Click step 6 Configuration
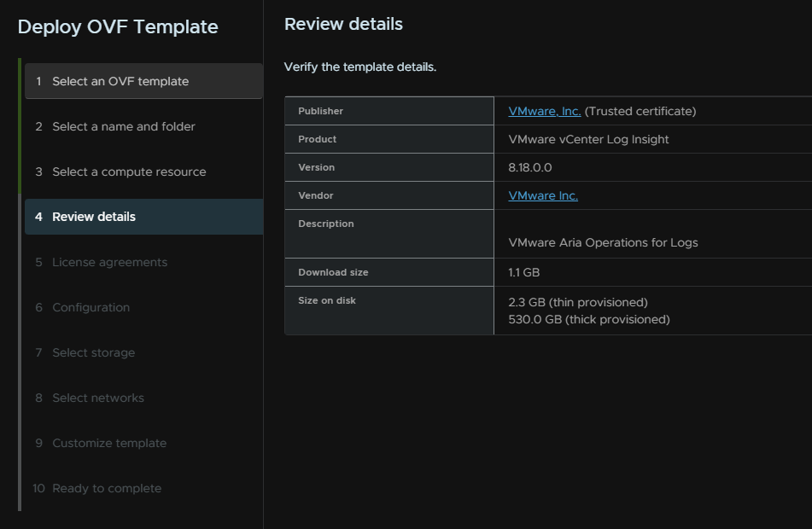This screenshot has height=529, width=812. (x=144, y=307)
